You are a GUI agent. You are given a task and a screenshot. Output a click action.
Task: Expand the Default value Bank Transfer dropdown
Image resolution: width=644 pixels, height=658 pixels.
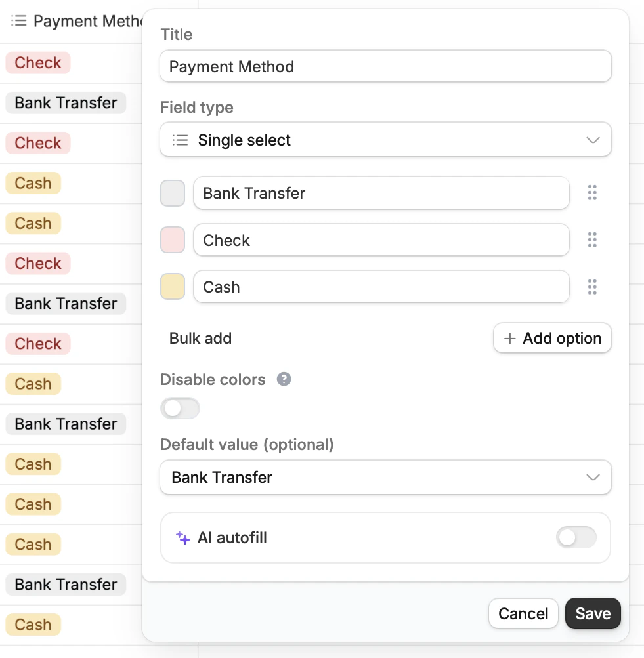(385, 477)
